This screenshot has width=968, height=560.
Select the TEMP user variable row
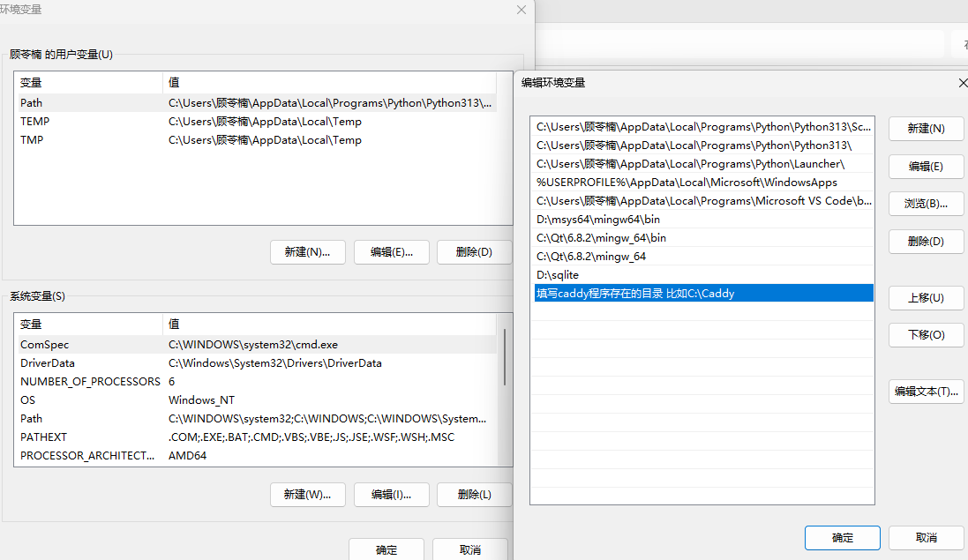(x=35, y=122)
